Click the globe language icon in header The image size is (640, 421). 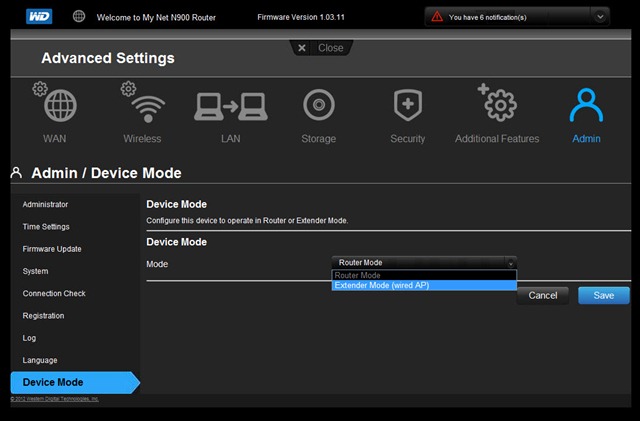(x=79, y=16)
